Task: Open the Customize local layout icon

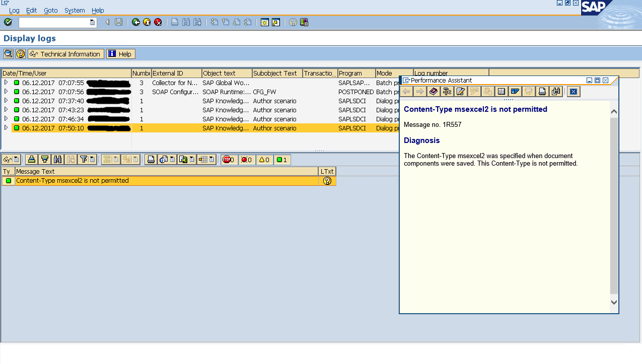Action: click(304, 22)
